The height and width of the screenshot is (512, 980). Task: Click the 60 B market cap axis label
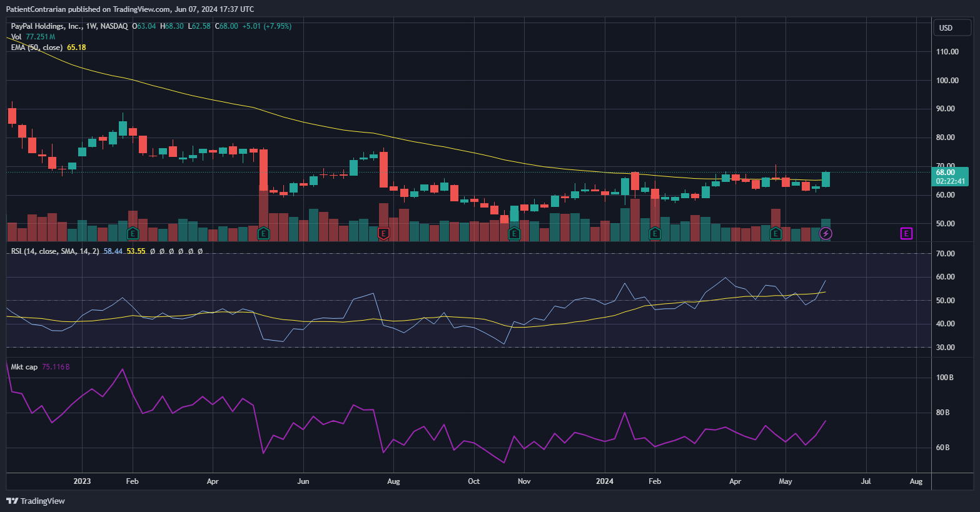point(943,448)
